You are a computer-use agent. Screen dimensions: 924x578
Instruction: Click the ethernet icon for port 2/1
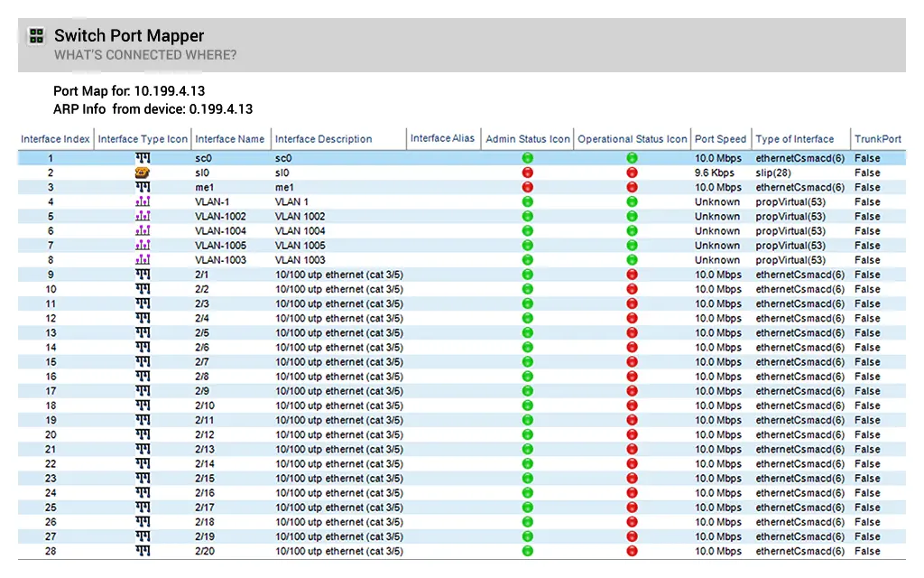click(143, 274)
